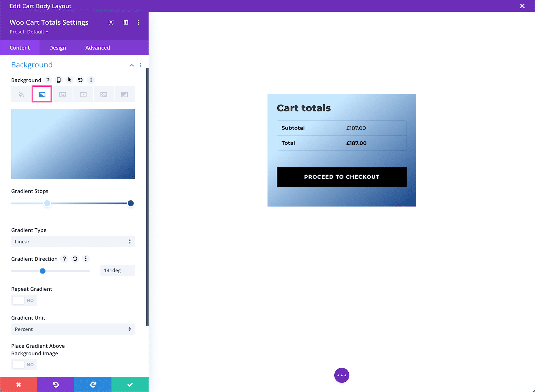Image resolution: width=535 pixels, height=392 pixels.
Task: Reset the Gradient Direction value
Action: click(x=75, y=259)
